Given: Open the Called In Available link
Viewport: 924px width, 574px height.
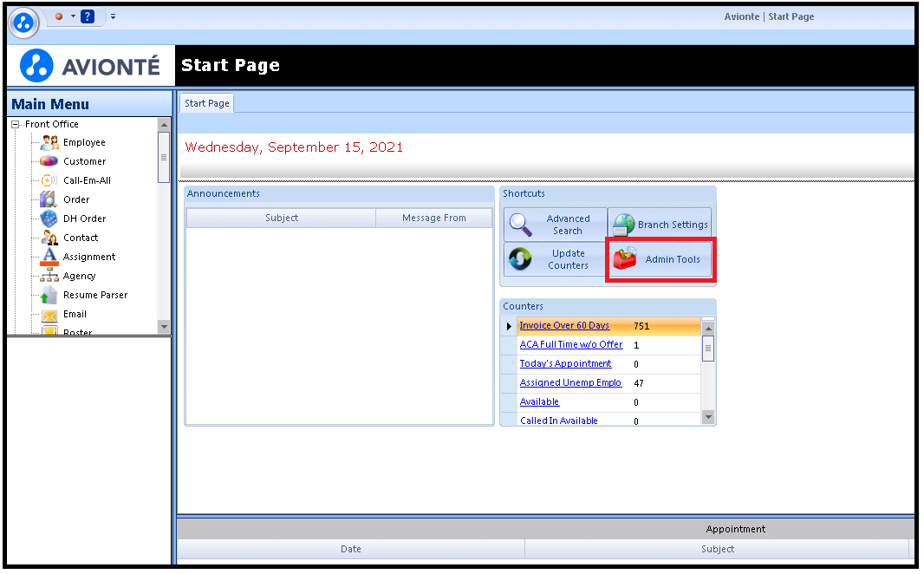Looking at the screenshot, I should pyautogui.click(x=558, y=421).
